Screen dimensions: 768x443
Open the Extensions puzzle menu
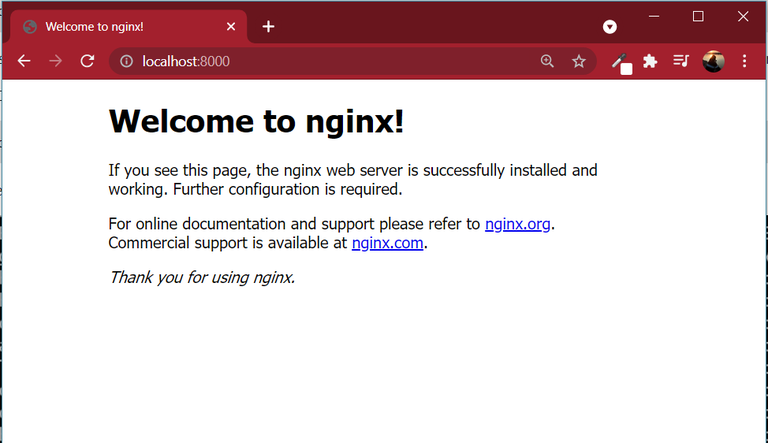point(650,61)
